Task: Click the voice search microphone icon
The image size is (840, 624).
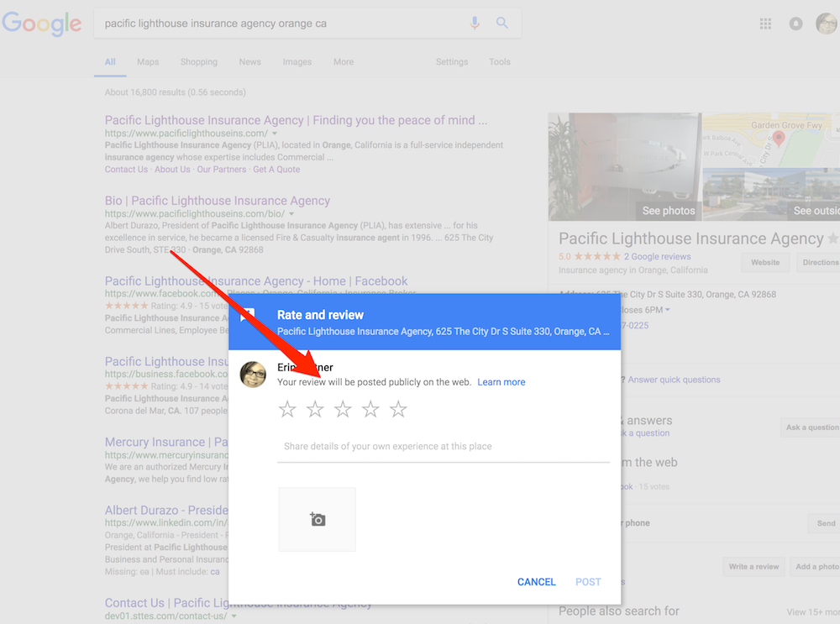Action: [475, 23]
